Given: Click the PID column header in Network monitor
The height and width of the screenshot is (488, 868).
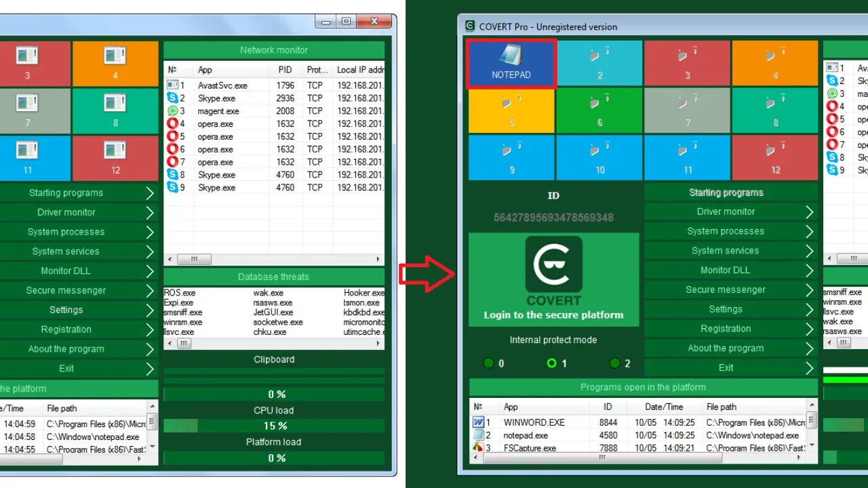Looking at the screenshot, I should (285, 70).
